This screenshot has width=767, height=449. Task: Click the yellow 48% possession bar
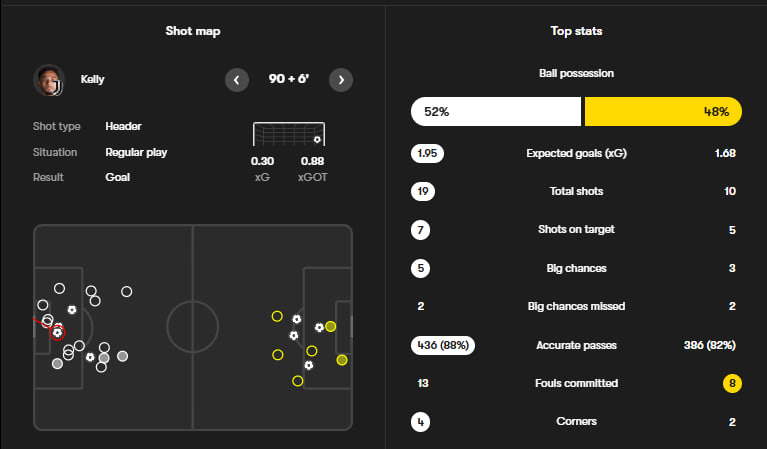[x=663, y=112]
